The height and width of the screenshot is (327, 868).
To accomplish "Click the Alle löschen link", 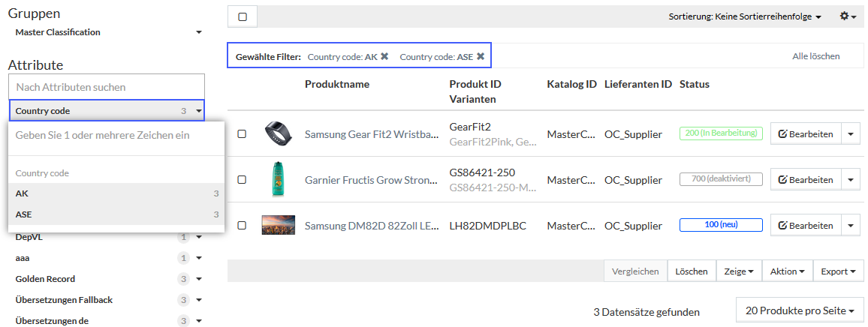I will [816, 56].
